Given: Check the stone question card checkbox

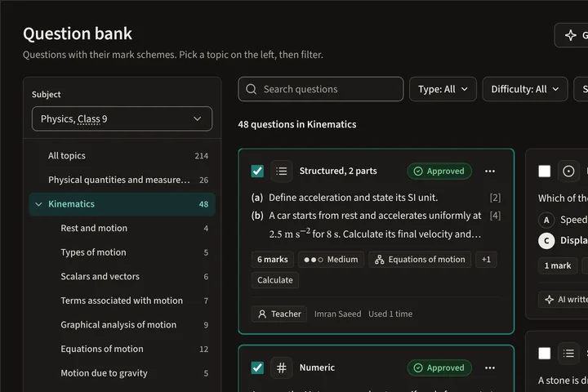Looking at the screenshot, I should pyautogui.click(x=545, y=353).
